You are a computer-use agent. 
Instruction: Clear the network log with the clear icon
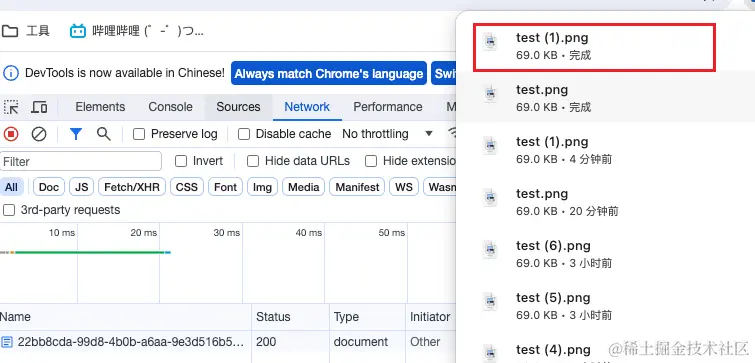coord(39,134)
